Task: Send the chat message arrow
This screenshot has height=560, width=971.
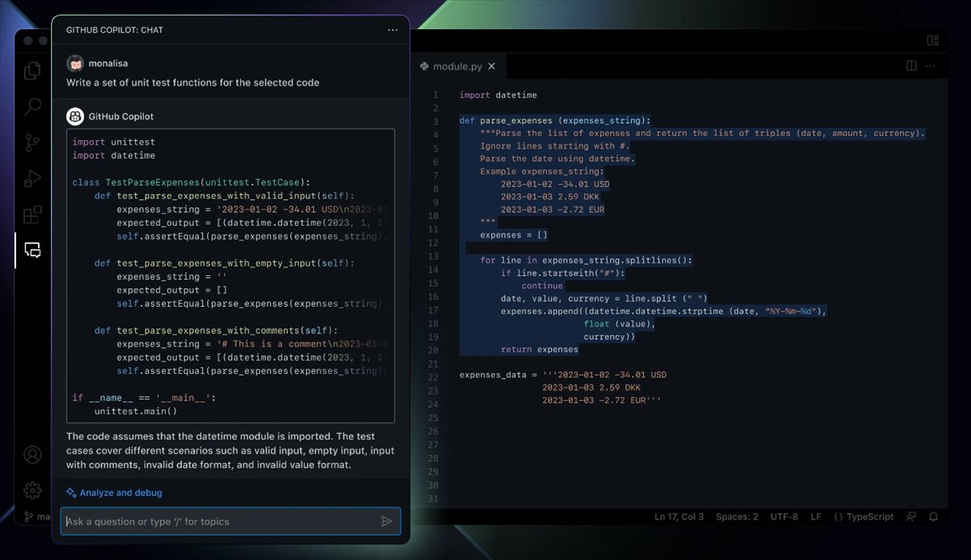Action: click(387, 521)
